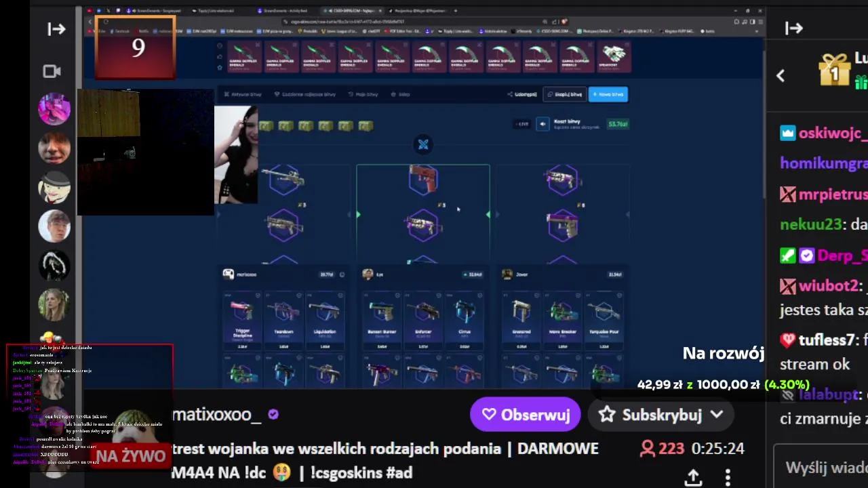Select the Sklep tab
868x488 pixels.
tap(401, 94)
